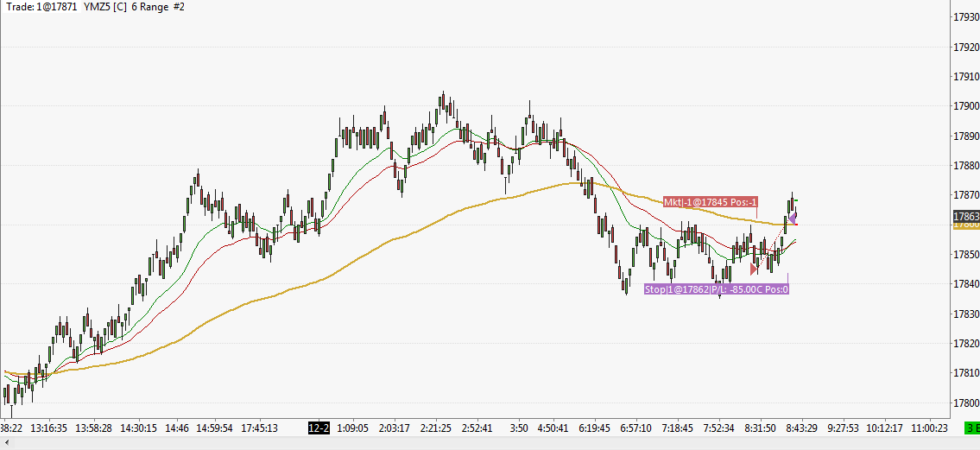The image size is (980, 450).
Task: Click the 14:59:54 time axis label
Action: (x=214, y=428)
